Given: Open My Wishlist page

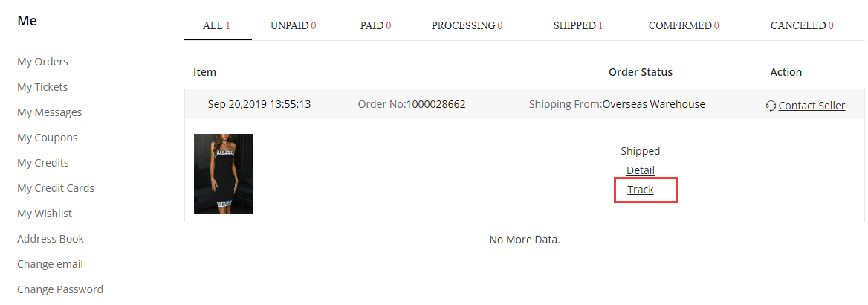Looking at the screenshot, I should point(45,213).
